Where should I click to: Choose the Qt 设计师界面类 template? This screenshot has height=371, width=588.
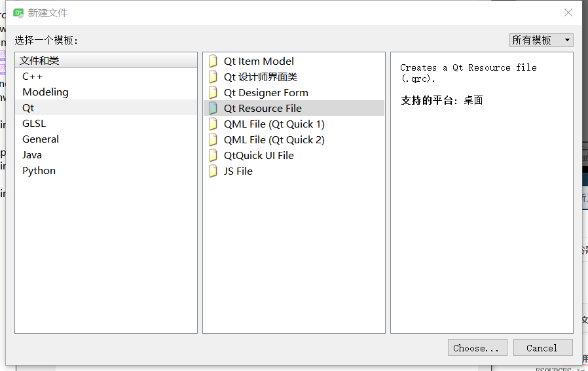[294, 77]
